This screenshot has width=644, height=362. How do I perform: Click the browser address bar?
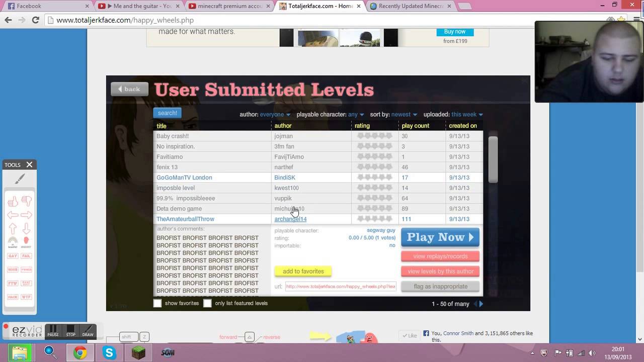tap(322, 20)
